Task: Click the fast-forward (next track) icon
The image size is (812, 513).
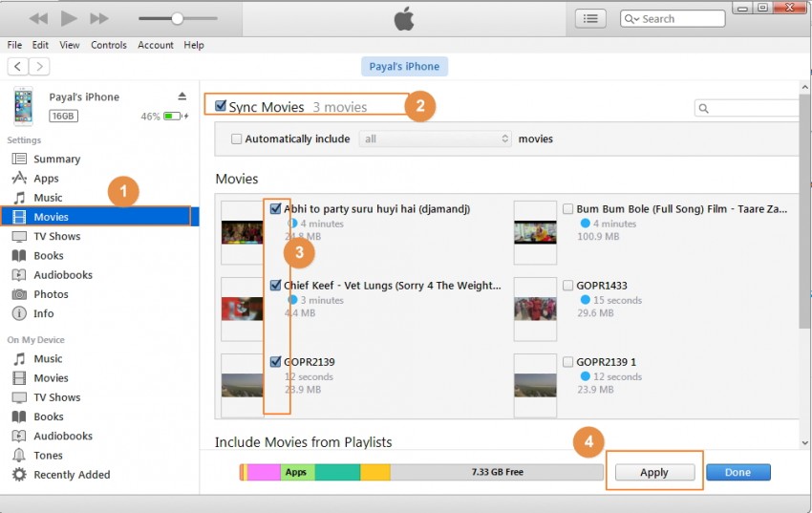Action: pyautogui.click(x=98, y=18)
